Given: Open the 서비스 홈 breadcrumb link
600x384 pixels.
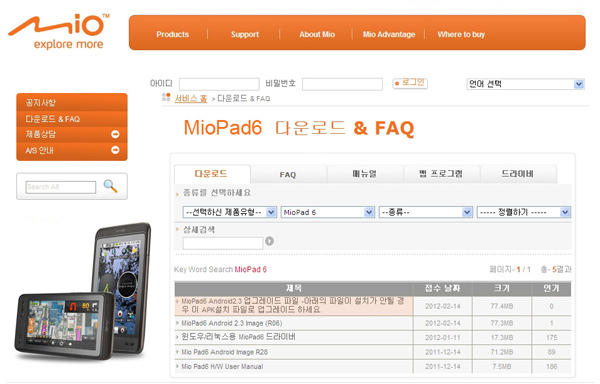Looking at the screenshot, I should (191, 99).
